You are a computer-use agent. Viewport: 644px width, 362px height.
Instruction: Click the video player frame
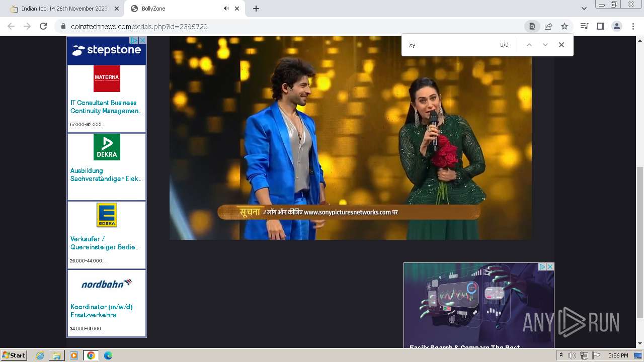pos(351,138)
